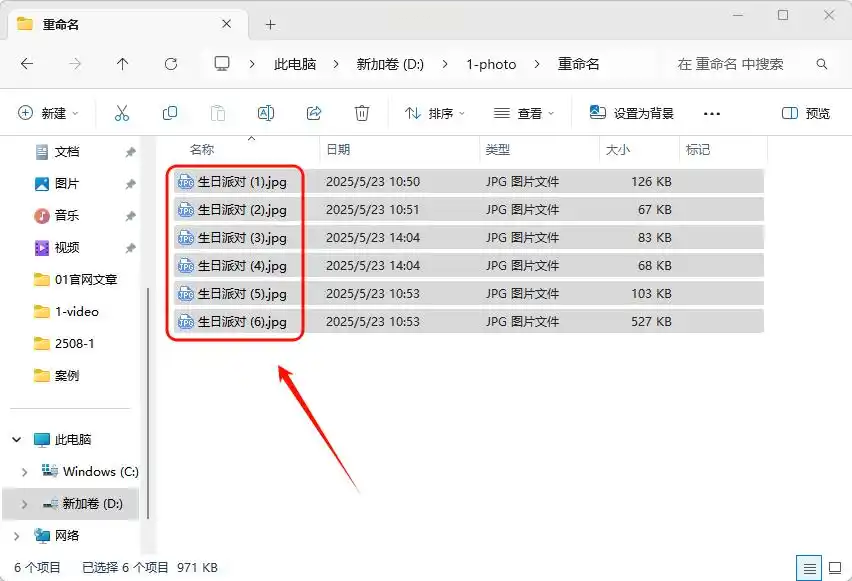This screenshot has height=581, width=852.
Task: Open the more options ellipsis menu
Action: coord(712,113)
